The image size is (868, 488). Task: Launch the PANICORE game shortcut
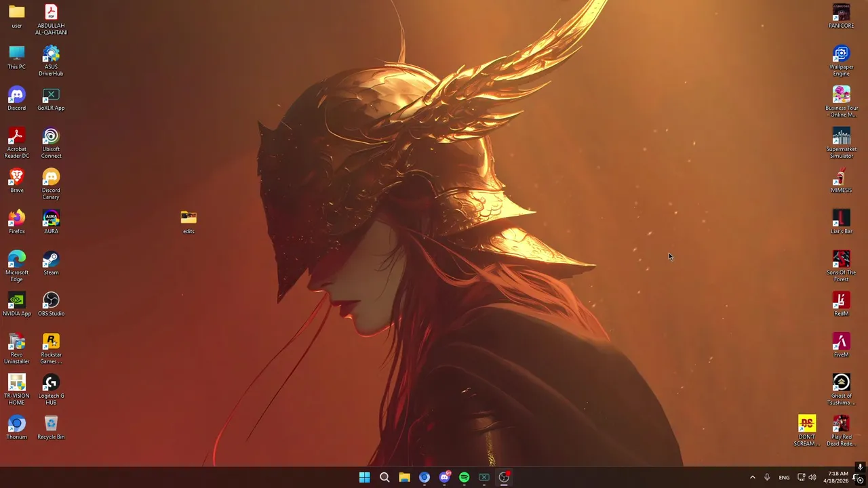pos(841,16)
